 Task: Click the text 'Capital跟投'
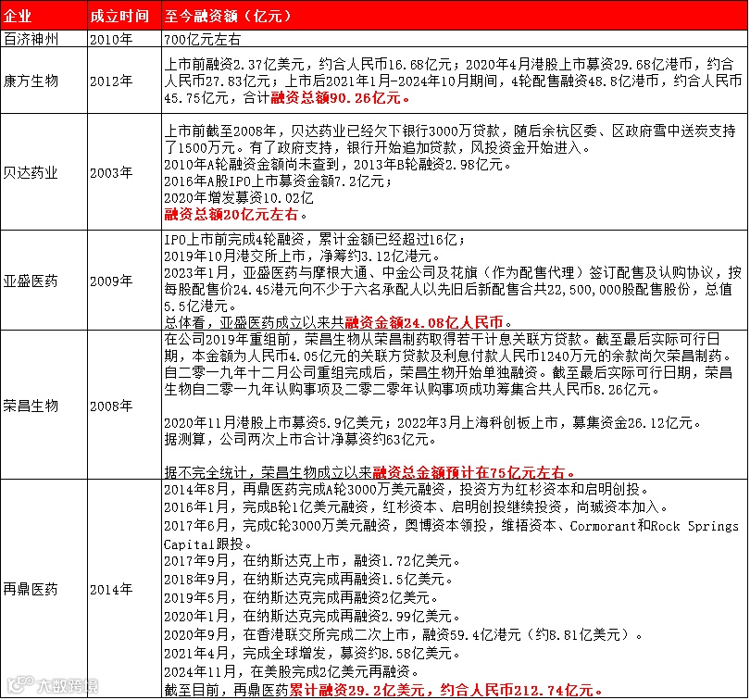[x=207, y=544]
